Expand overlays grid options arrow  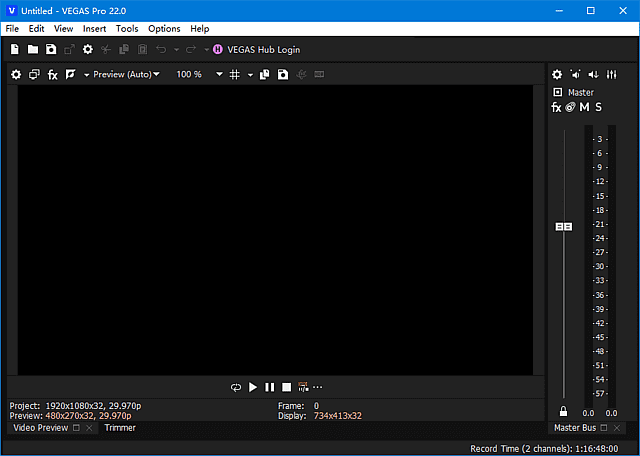tap(251, 75)
